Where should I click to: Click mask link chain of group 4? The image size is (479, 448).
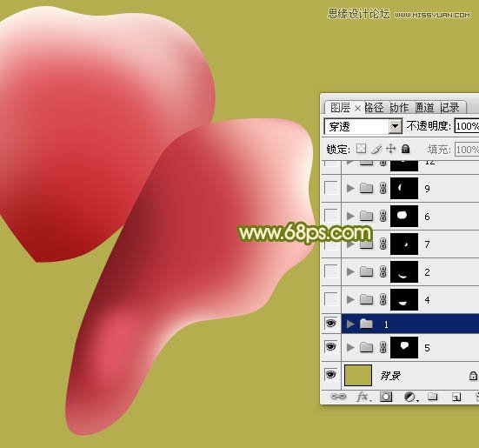click(383, 299)
